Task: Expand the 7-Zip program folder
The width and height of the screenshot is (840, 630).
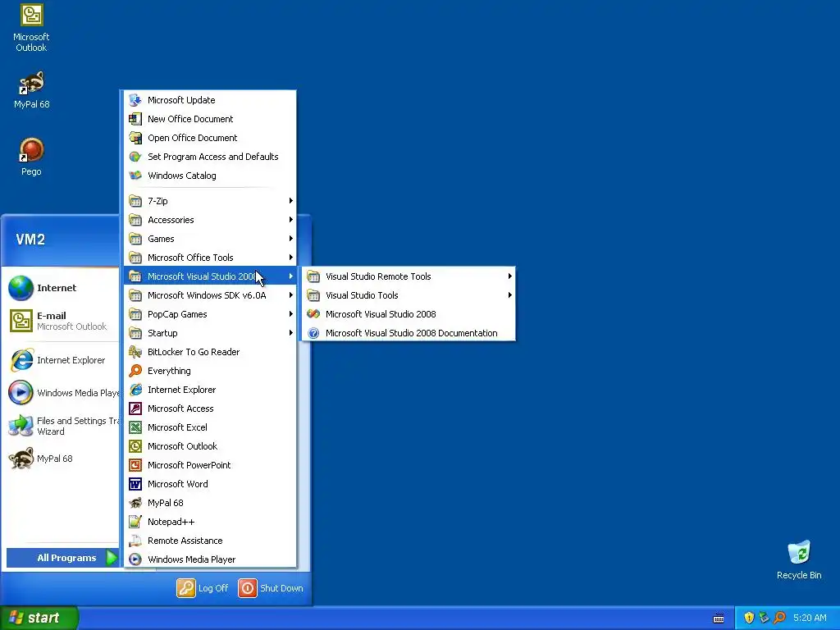Action: tap(210, 201)
